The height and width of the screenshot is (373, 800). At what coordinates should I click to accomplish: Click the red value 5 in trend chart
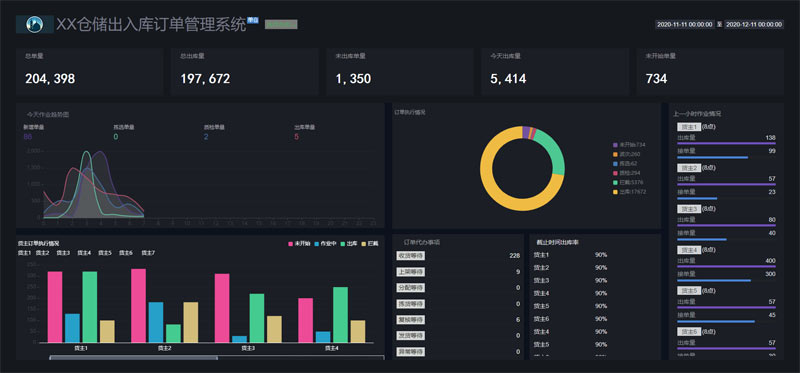296,137
